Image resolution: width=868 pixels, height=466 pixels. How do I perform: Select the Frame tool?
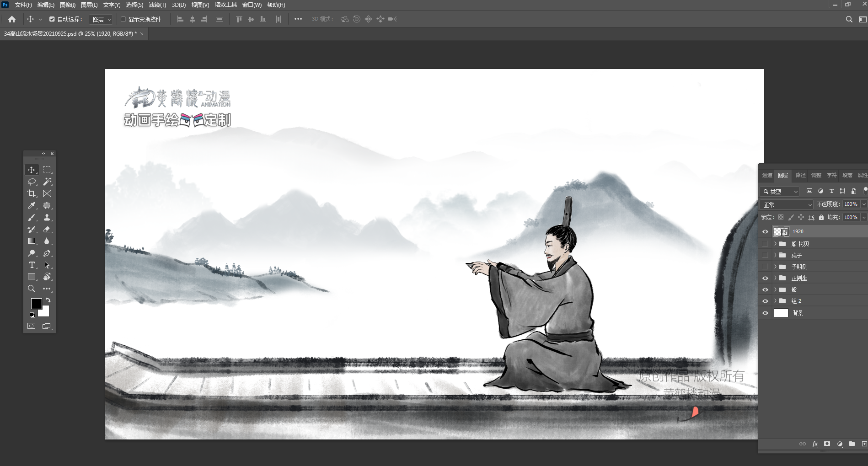[47, 193]
